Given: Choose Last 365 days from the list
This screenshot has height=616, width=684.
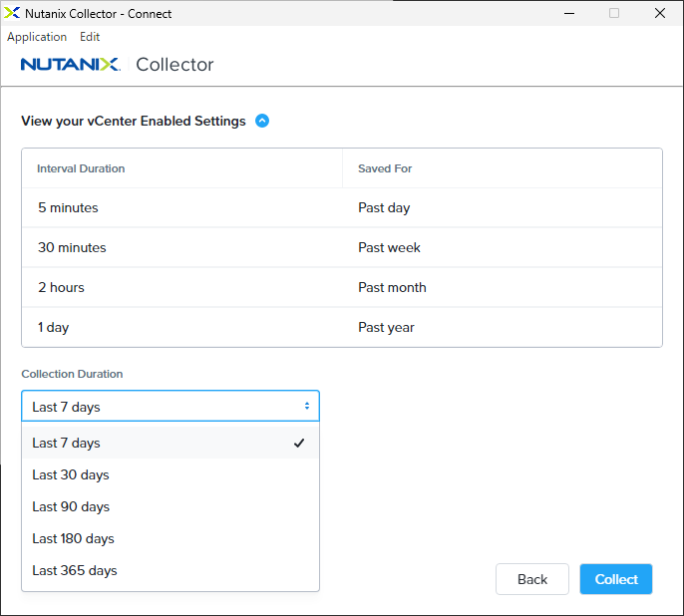Looking at the screenshot, I should (171, 570).
